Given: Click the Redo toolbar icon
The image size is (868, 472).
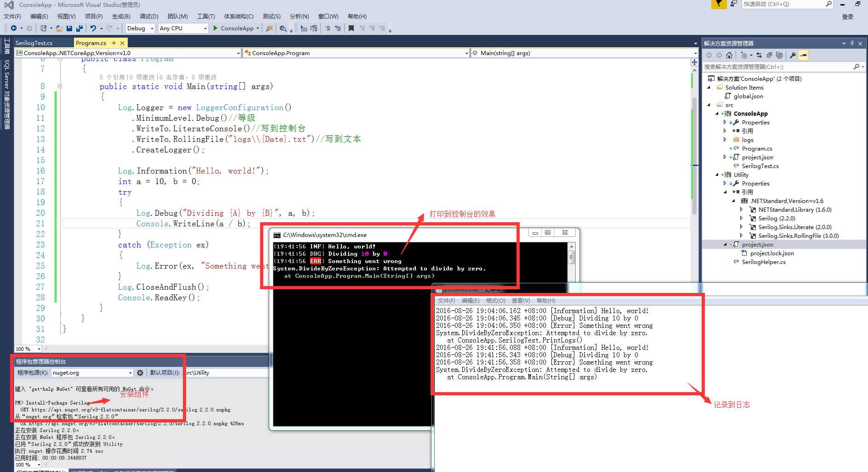Looking at the screenshot, I should point(109,28).
